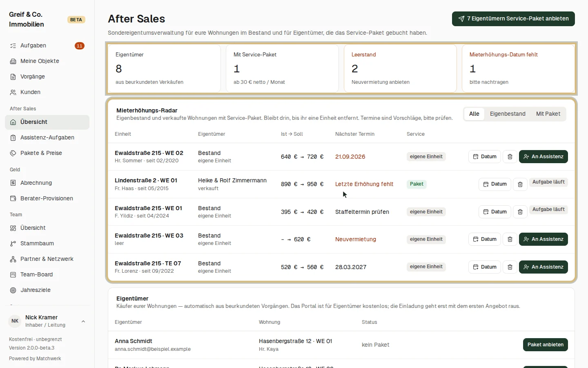
Task: Set Datum for Ewaldstraße 215 · WE 02
Action: [x=485, y=157]
